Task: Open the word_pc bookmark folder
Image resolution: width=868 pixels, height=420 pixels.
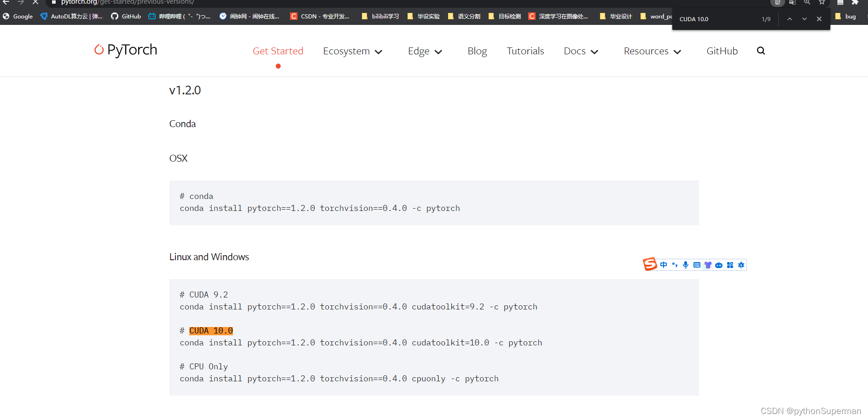Action: (656, 16)
